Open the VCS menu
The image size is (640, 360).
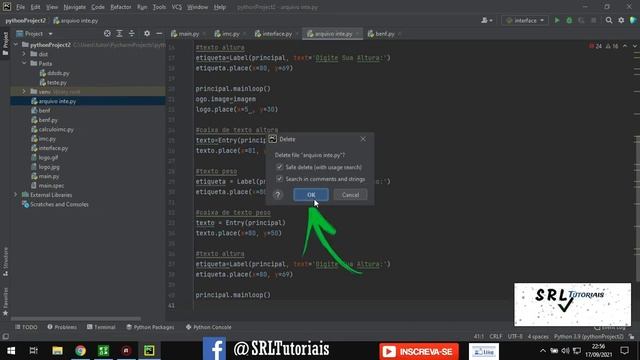[x=177, y=7]
